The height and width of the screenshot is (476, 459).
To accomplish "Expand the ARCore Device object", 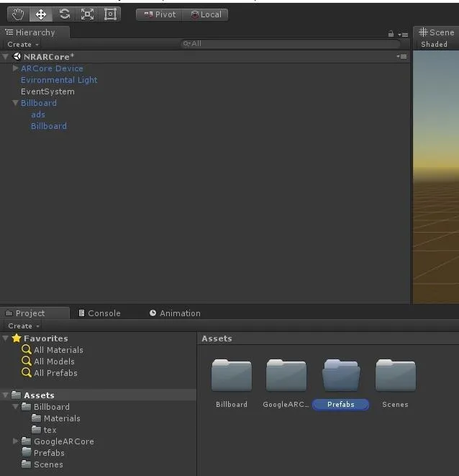I will [x=16, y=68].
